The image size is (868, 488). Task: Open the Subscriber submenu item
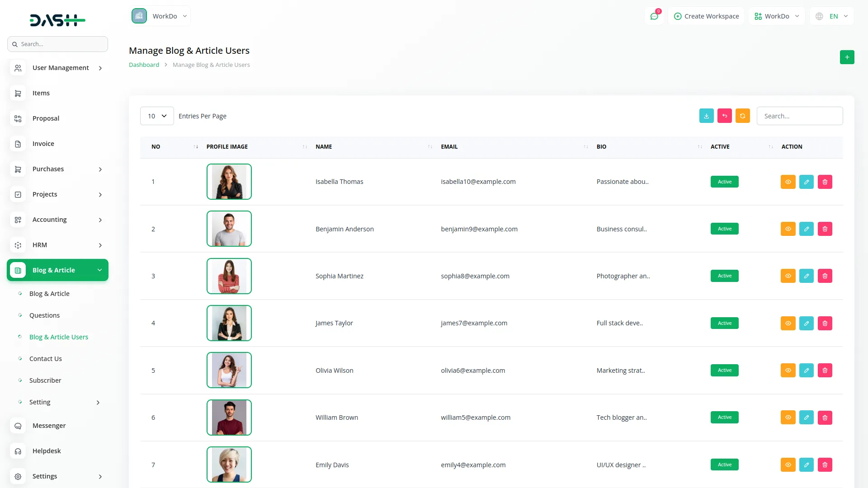[x=45, y=380]
